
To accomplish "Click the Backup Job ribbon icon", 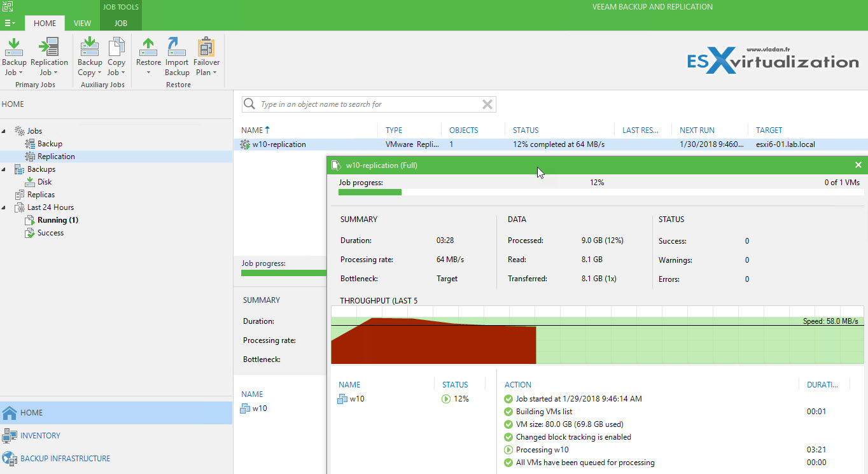I will pos(14,48).
